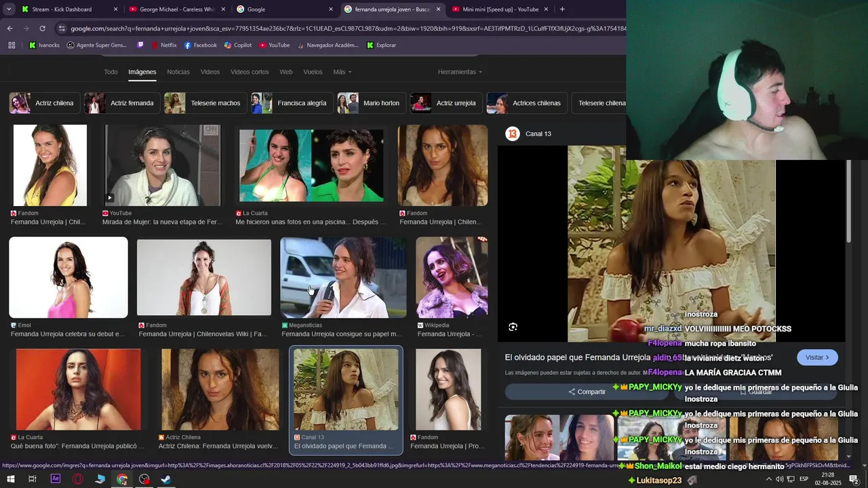Open La Cuarta Qué buena foto result
Viewport: 868px width, 488px height.
tap(78, 390)
